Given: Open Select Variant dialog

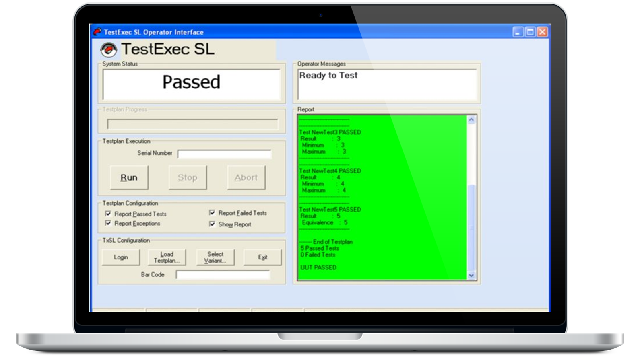Looking at the screenshot, I should click(x=215, y=257).
